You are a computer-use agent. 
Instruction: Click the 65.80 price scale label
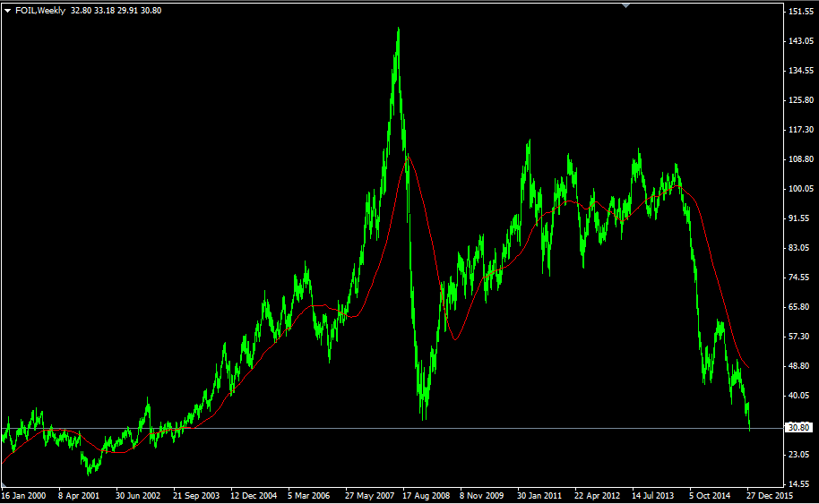click(801, 307)
